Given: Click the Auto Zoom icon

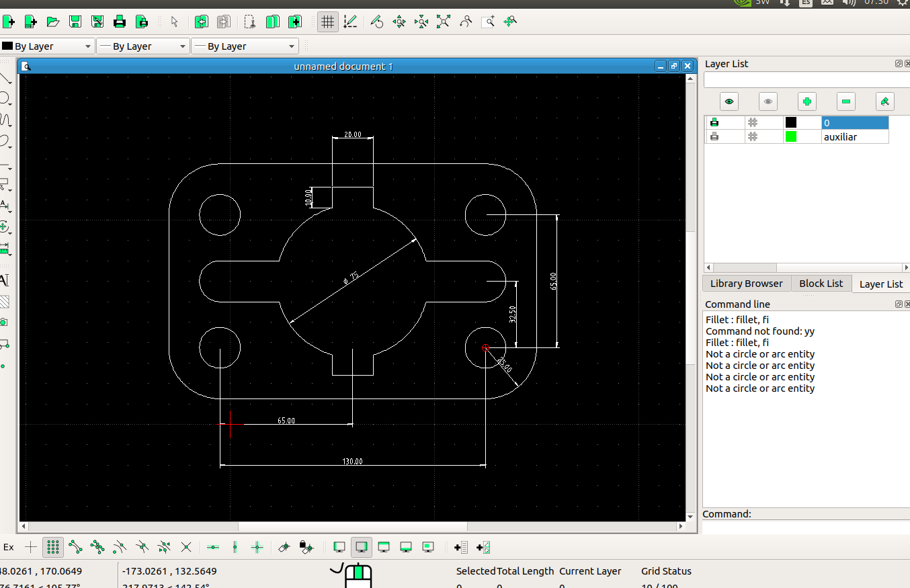Looking at the screenshot, I should [x=443, y=22].
